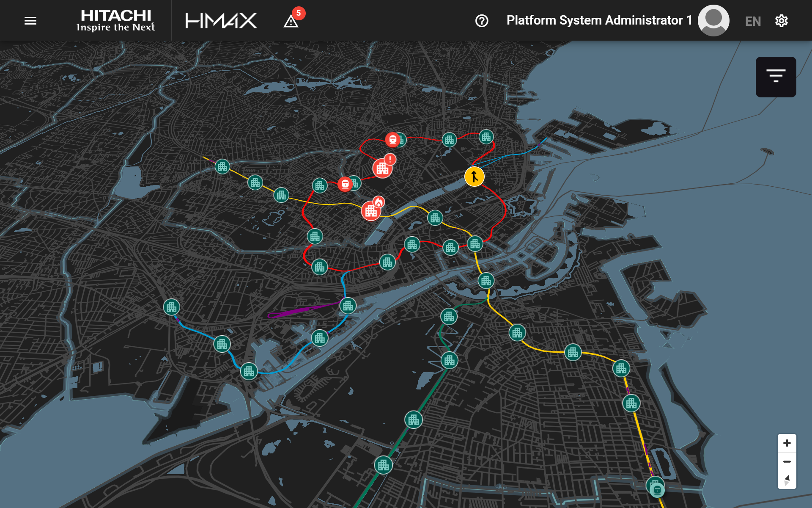Select the yellow merge-arrow map marker

pyautogui.click(x=474, y=177)
